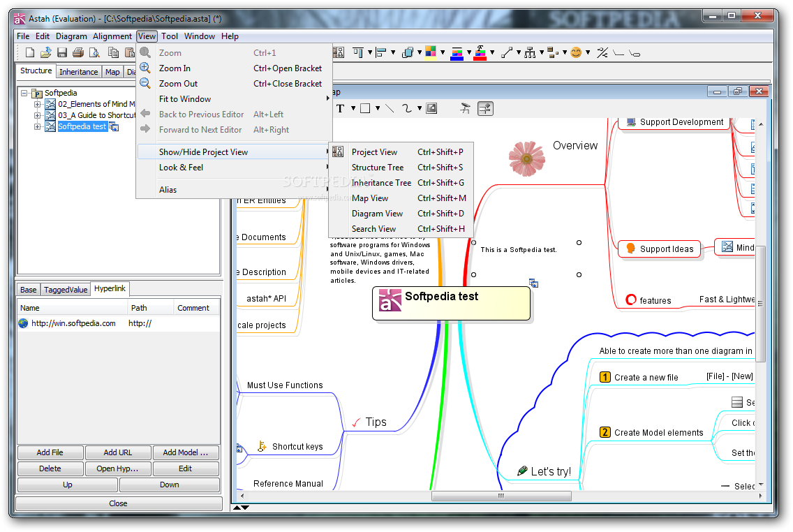This screenshot has height=532, width=793.
Task: Toggle the pressed mode button in diagram toolbar
Action: click(486, 108)
